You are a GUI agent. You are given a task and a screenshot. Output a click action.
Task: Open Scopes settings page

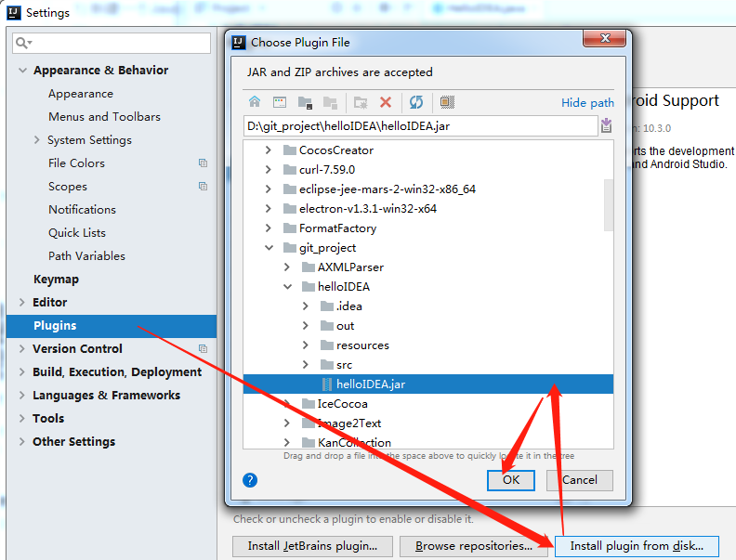pos(68,186)
